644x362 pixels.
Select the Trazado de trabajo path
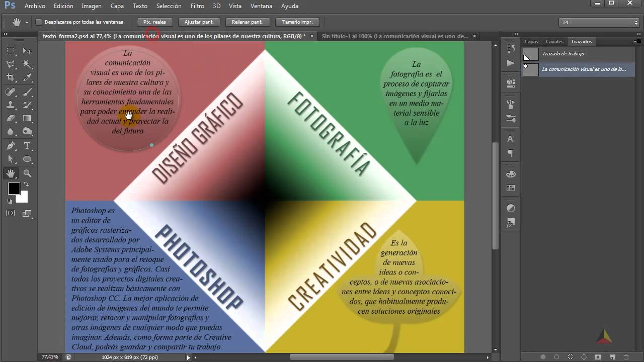(x=578, y=54)
